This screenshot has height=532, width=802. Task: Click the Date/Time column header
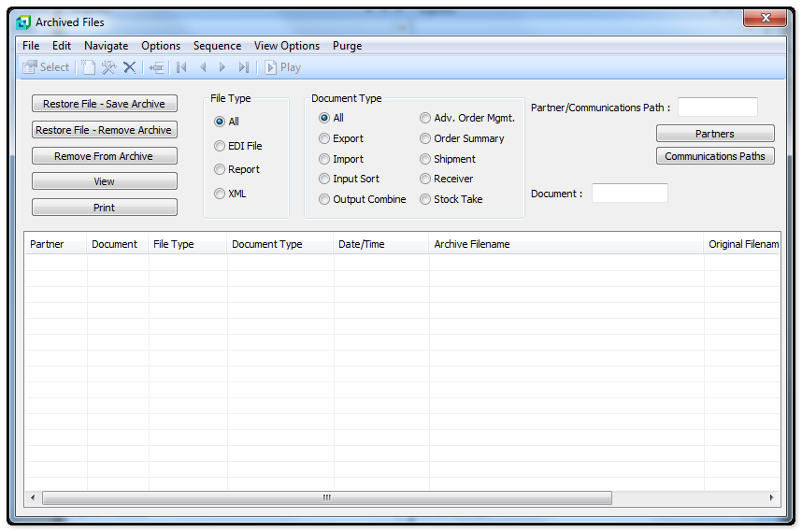tap(362, 244)
